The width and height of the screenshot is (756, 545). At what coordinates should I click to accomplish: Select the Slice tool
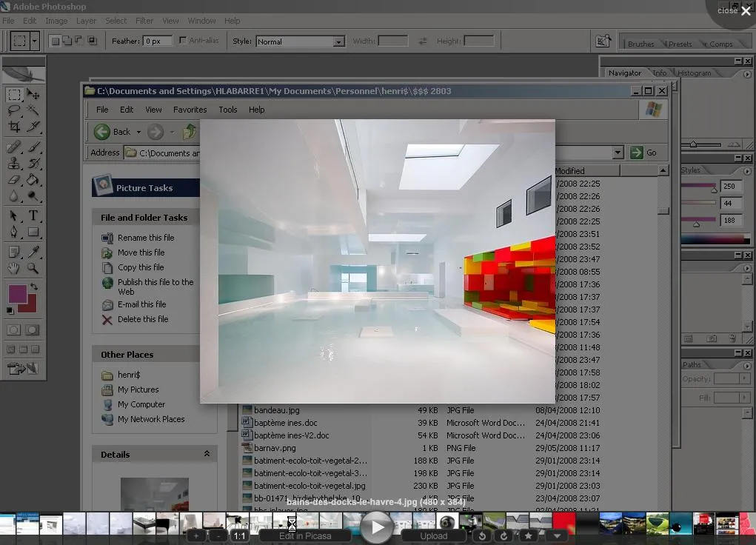coord(33,127)
